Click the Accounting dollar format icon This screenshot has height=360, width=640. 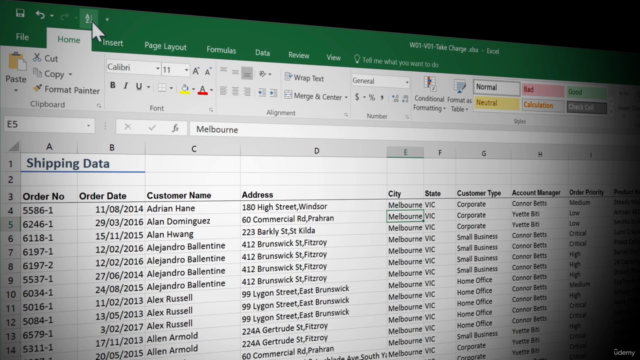[x=357, y=97]
